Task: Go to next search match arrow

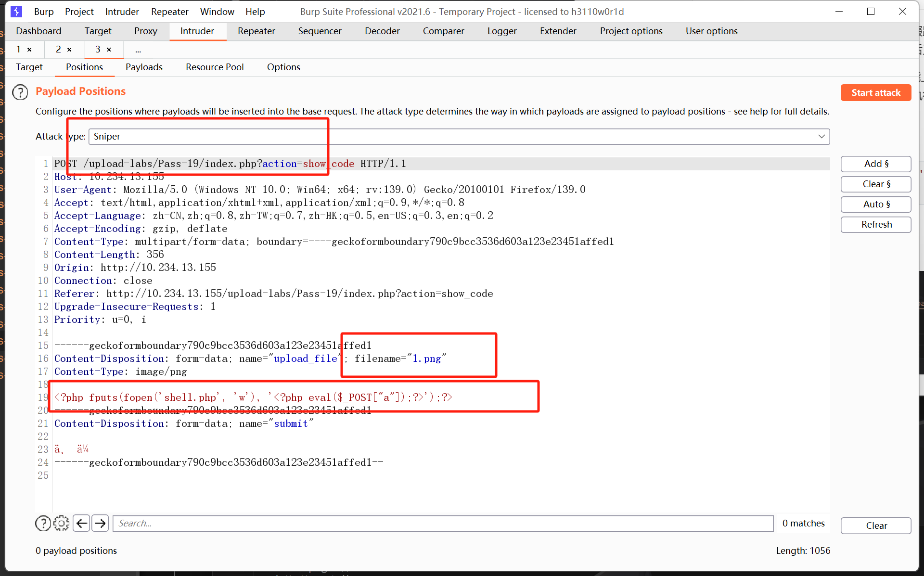Action: coord(100,523)
